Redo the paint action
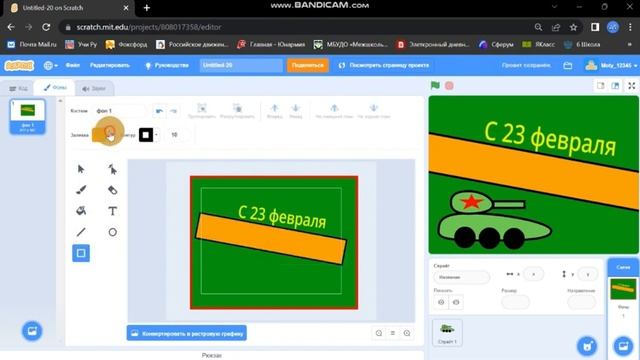The image size is (640, 360). (173, 111)
